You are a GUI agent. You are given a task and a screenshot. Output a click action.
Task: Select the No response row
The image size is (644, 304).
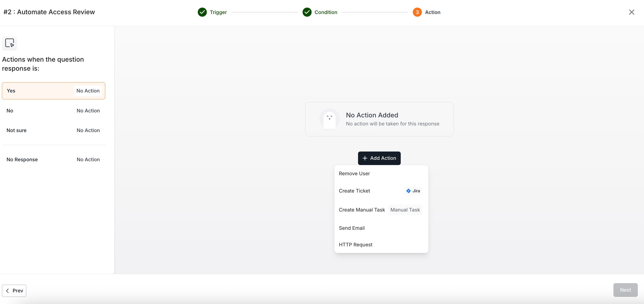(54, 111)
